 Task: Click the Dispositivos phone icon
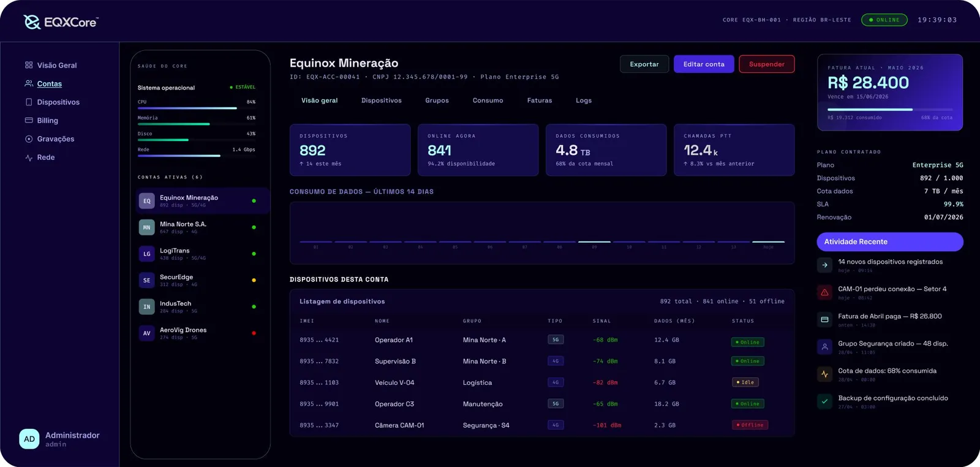29,102
